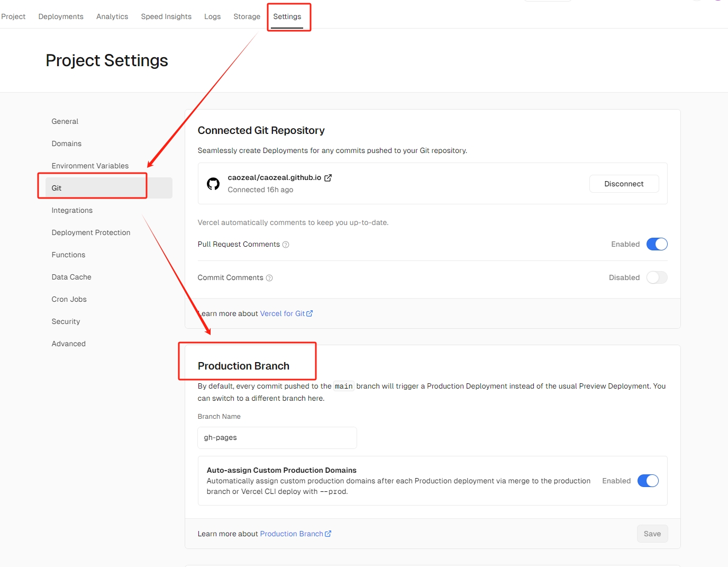Select Environment Variables in the sidebar
728x567 pixels.
click(90, 166)
